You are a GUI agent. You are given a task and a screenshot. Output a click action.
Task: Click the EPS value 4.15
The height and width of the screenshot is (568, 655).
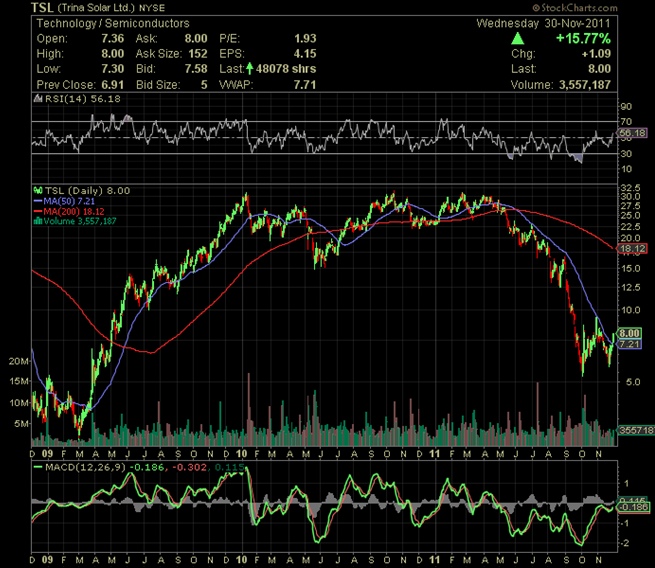305,54
